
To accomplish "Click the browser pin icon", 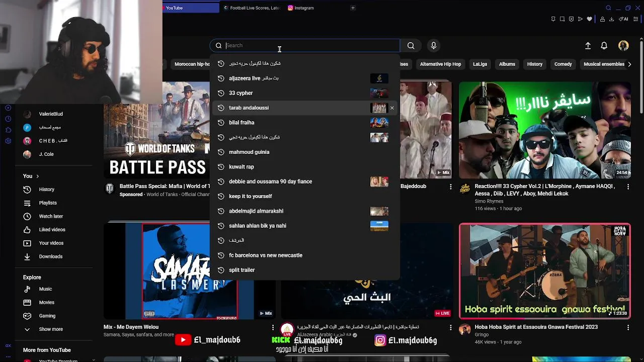I will [x=553, y=19].
